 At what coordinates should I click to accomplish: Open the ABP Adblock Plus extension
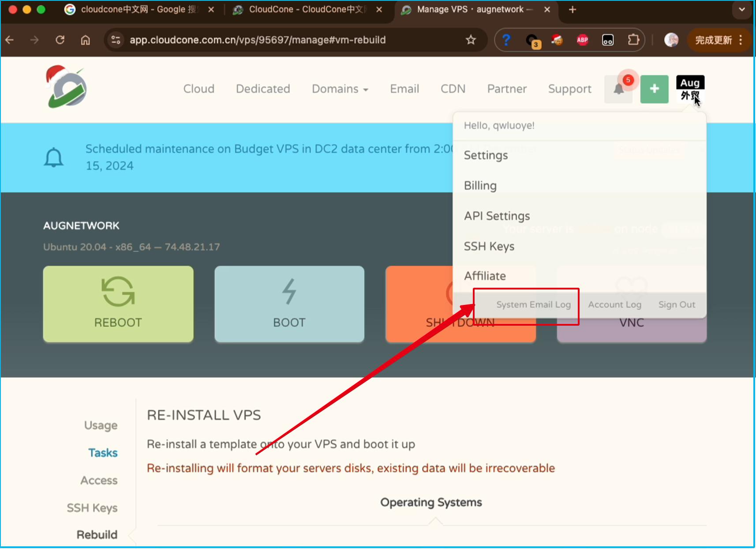click(582, 40)
